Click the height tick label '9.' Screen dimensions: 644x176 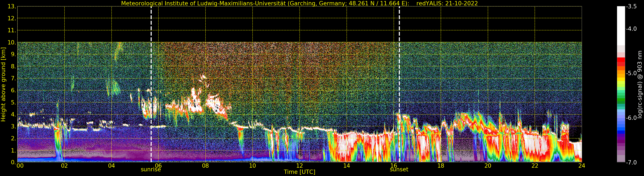[x=13, y=54]
